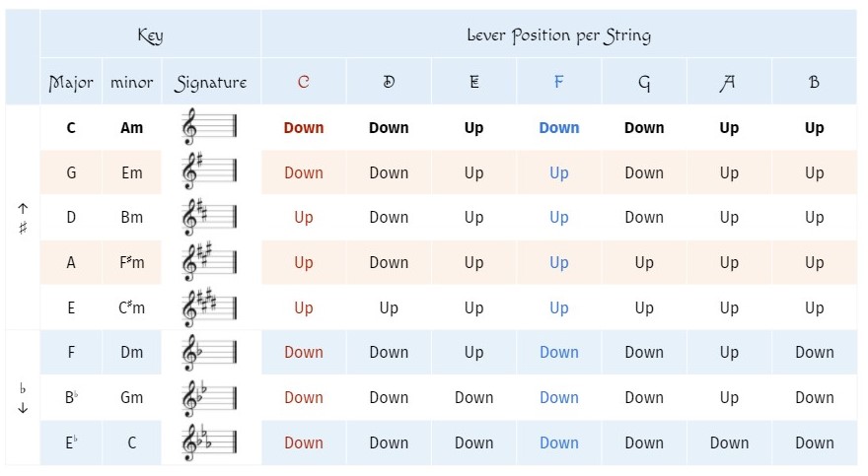Click the up arrow above the sharp symbol
This screenshot has height=476, width=868.
[23, 208]
